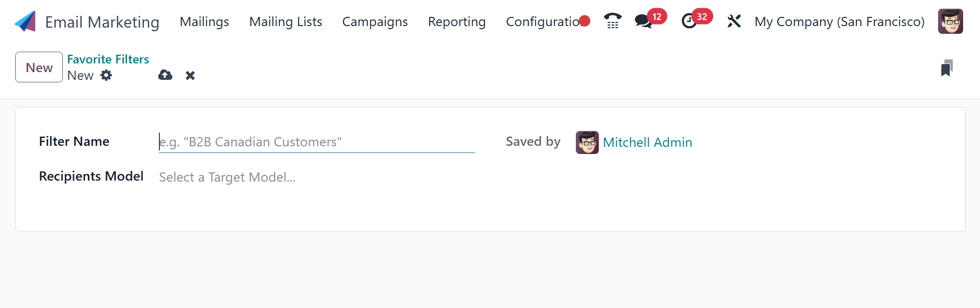The height and width of the screenshot is (308, 980).
Task: Open the My Company (San Francisco) switcher
Action: click(839, 21)
